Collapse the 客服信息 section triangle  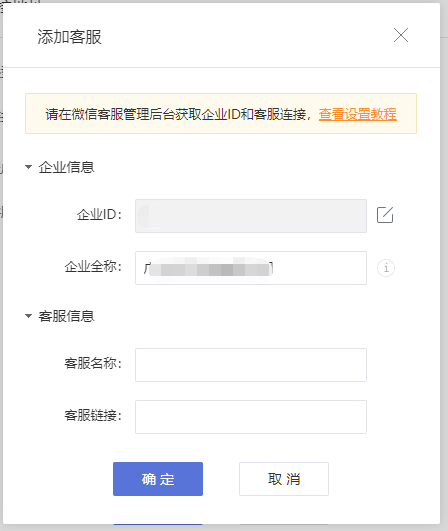[x=28, y=316]
